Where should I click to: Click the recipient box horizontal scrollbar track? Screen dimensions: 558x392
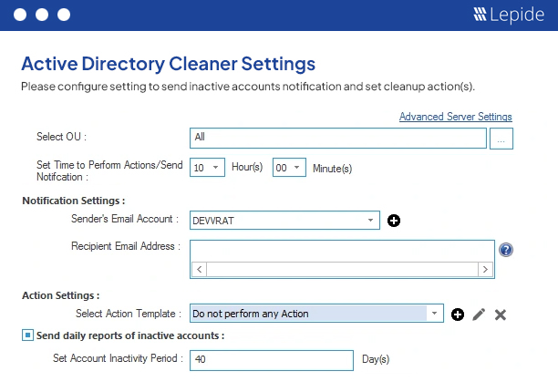coord(342,269)
